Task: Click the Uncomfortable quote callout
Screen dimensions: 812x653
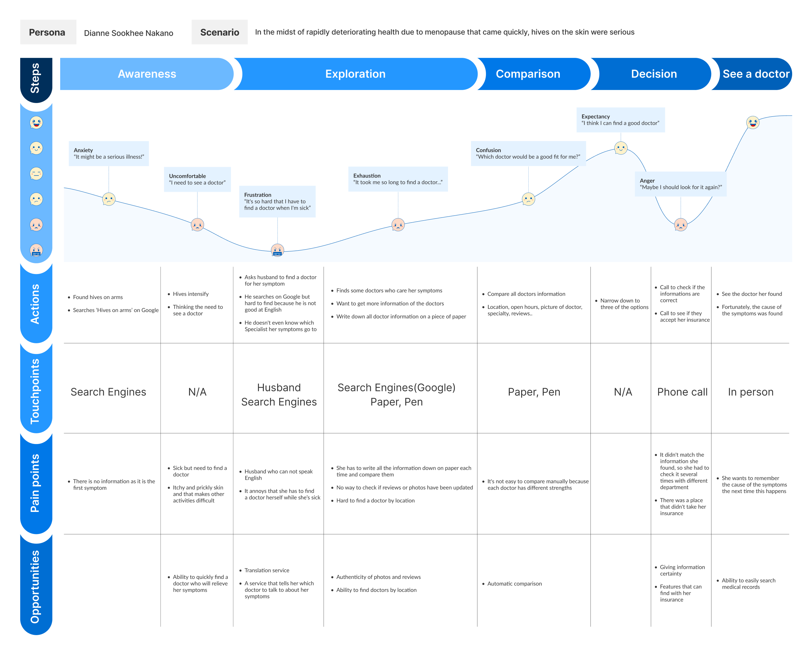Action: [x=197, y=179]
